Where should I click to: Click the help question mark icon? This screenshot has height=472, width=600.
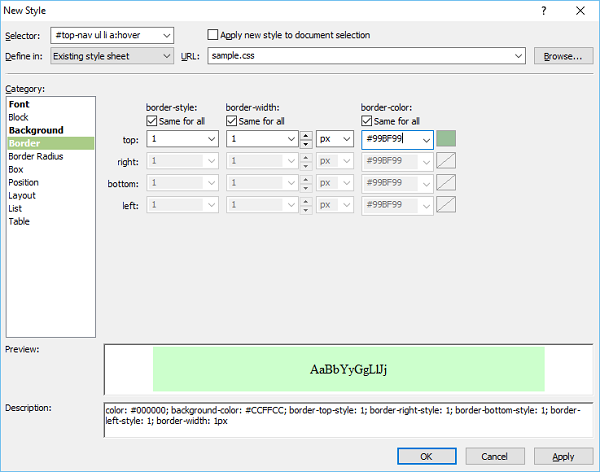click(x=544, y=10)
